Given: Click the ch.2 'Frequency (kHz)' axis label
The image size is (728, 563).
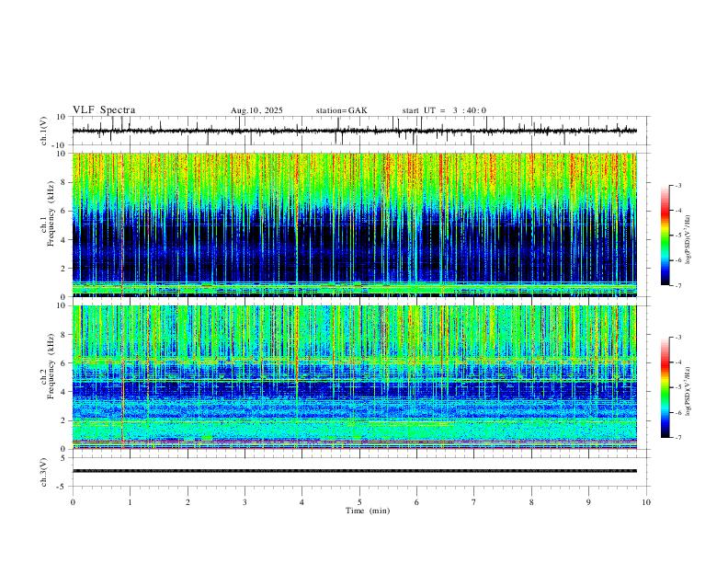Looking at the screenshot, I should (x=51, y=366).
